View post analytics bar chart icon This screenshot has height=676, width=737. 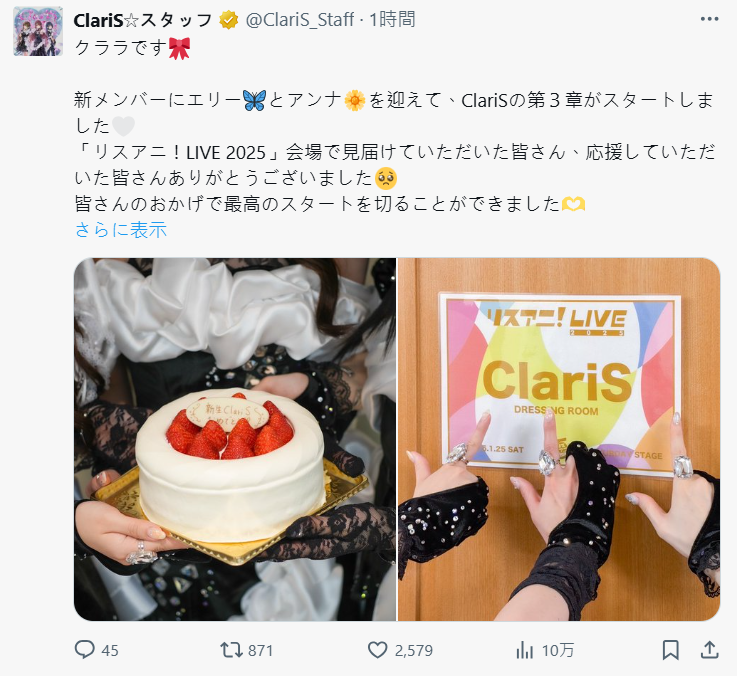click(524, 650)
